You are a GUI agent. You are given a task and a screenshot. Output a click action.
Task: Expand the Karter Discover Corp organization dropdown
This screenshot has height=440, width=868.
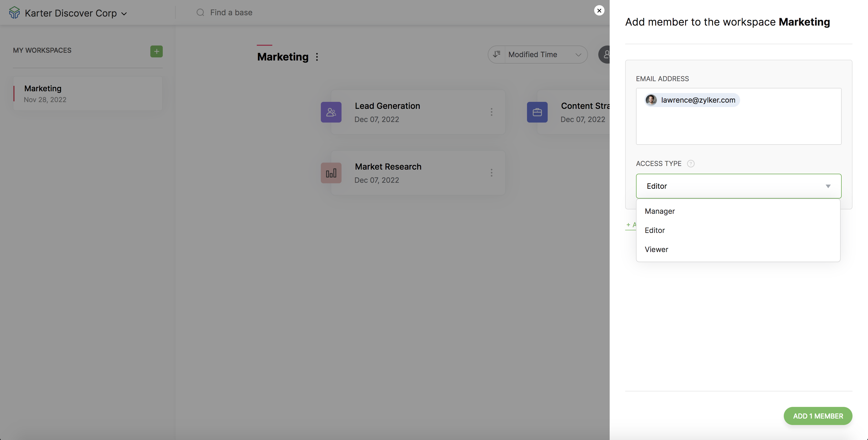(x=124, y=14)
